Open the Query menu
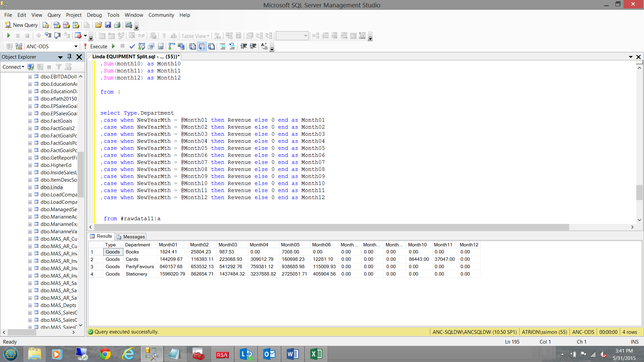This screenshot has height=362, width=644. tap(54, 15)
